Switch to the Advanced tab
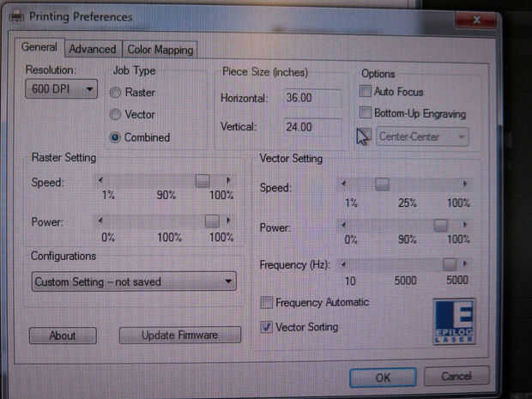532x399 pixels. 93,49
